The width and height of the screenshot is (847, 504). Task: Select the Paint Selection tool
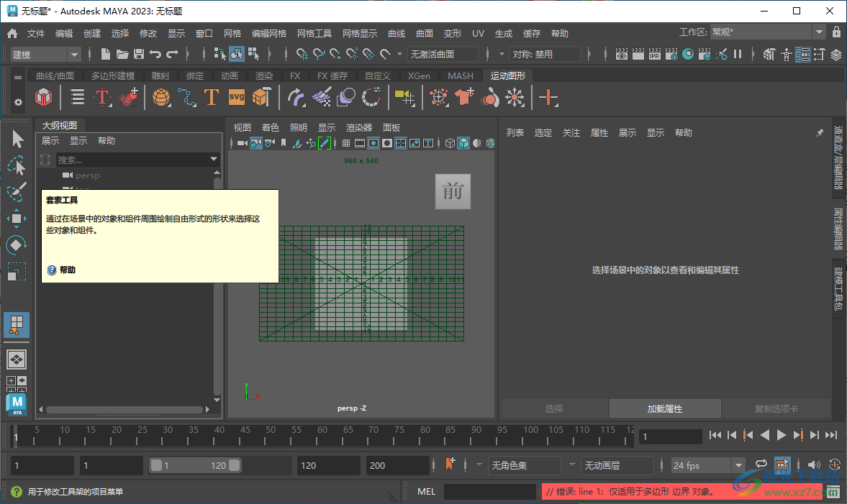pos(17,192)
